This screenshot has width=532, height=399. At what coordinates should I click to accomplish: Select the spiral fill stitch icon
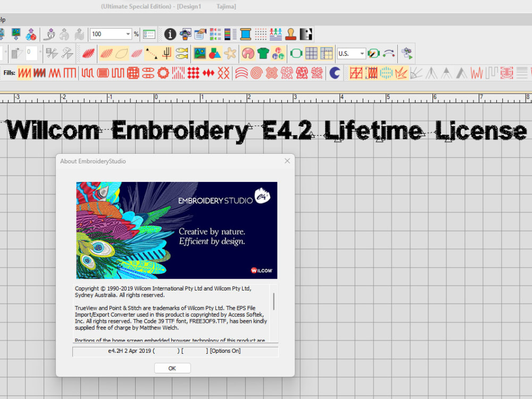click(x=256, y=73)
